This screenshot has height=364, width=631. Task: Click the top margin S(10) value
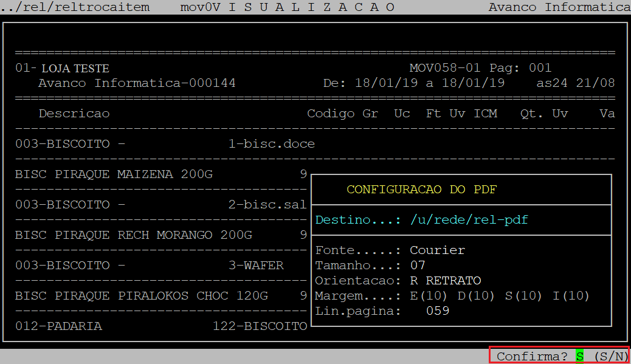coord(523,296)
